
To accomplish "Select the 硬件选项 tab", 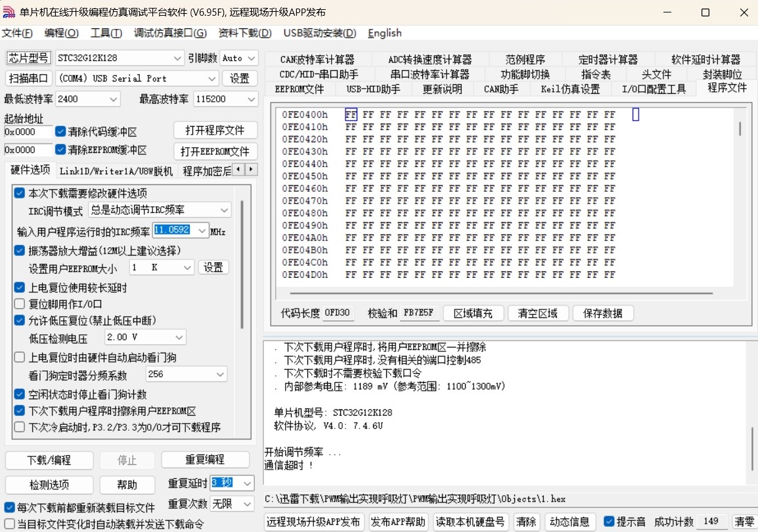I will coord(30,170).
